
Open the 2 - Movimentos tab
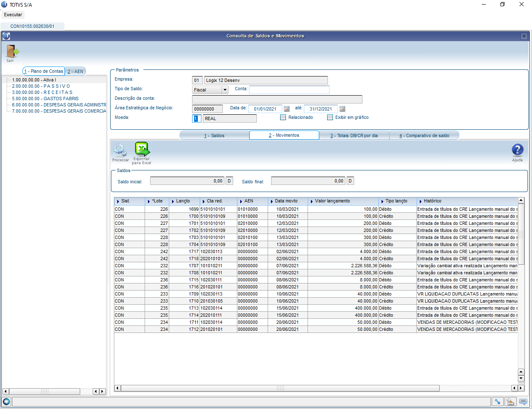click(284, 135)
